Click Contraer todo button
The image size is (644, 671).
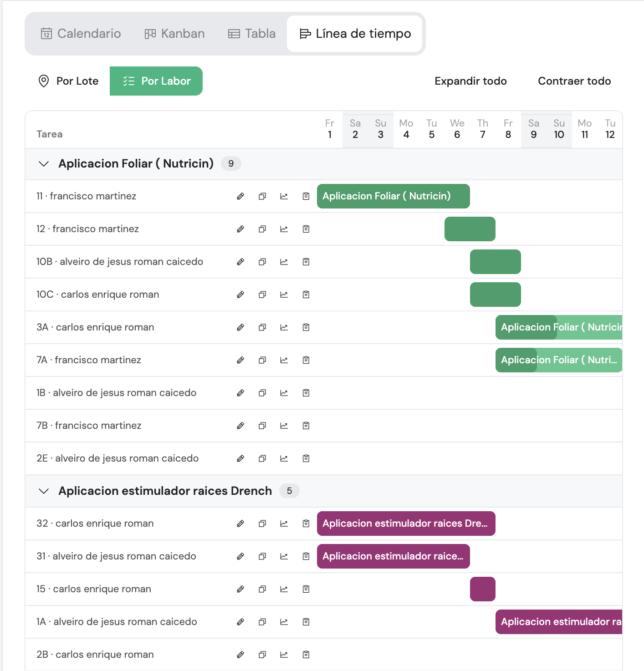[x=574, y=81]
